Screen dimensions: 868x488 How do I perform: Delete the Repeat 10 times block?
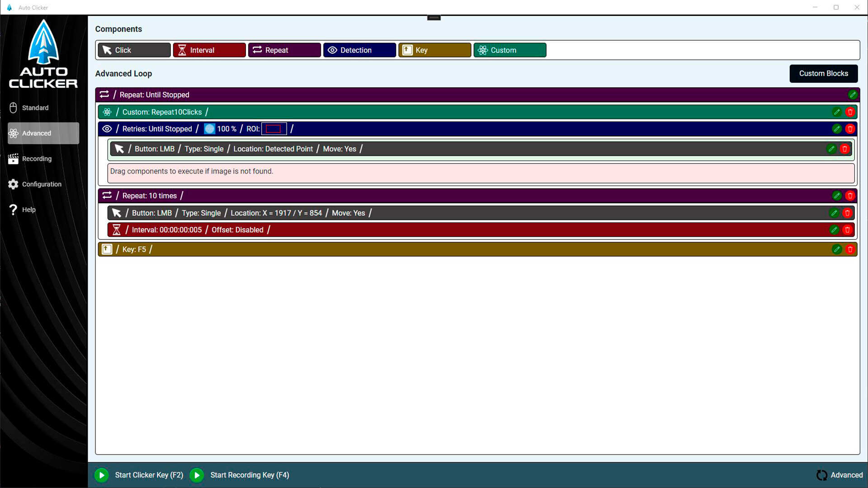[x=850, y=196]
